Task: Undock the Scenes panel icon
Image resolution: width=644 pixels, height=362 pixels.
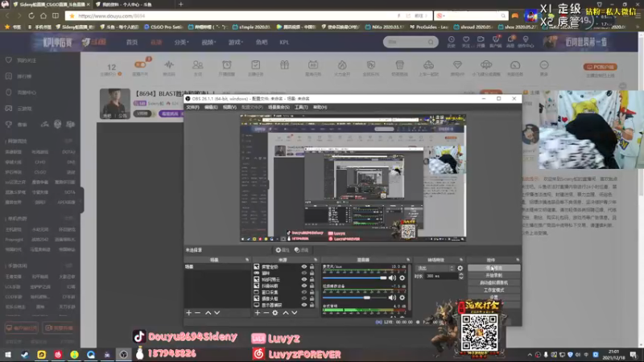Action: coord(247,260)
